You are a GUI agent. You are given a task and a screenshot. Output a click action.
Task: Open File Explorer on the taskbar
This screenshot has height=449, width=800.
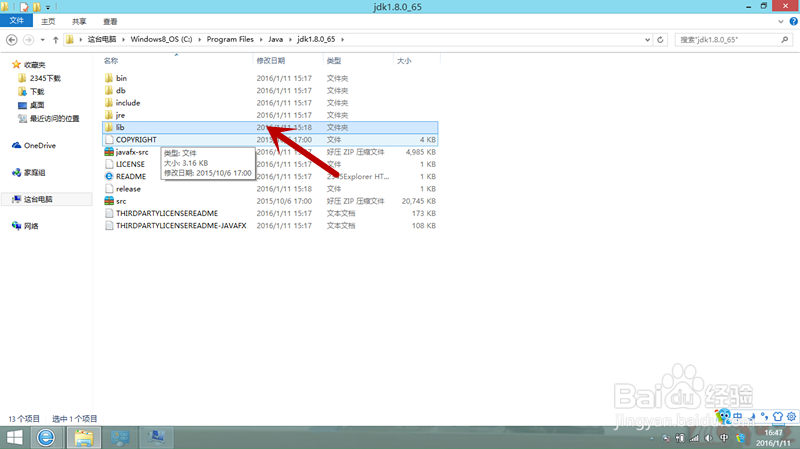click(84, 437)
